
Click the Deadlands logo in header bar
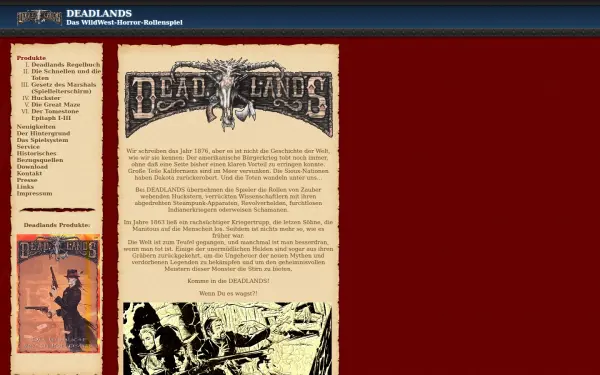[x=39, y=17]
